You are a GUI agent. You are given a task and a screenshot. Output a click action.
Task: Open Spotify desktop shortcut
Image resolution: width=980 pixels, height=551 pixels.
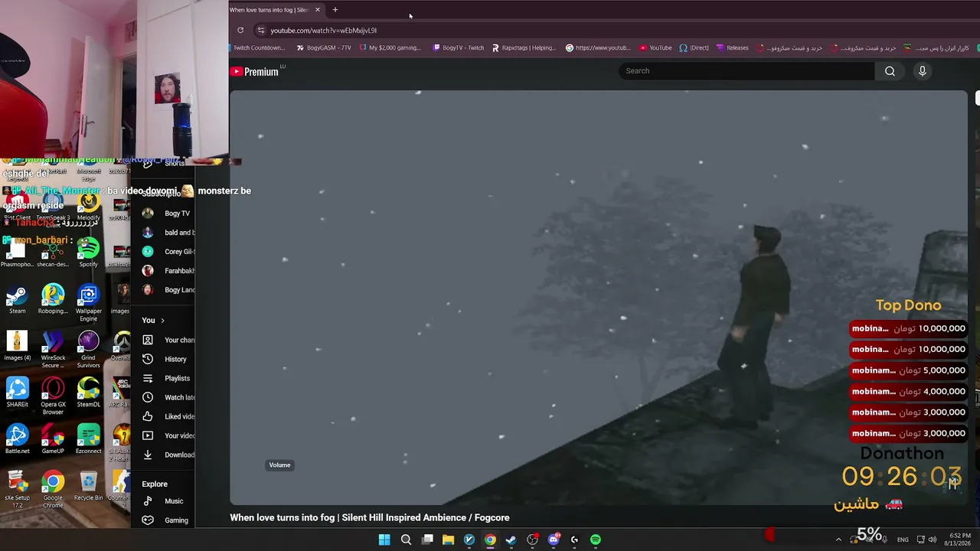[88, 253]
